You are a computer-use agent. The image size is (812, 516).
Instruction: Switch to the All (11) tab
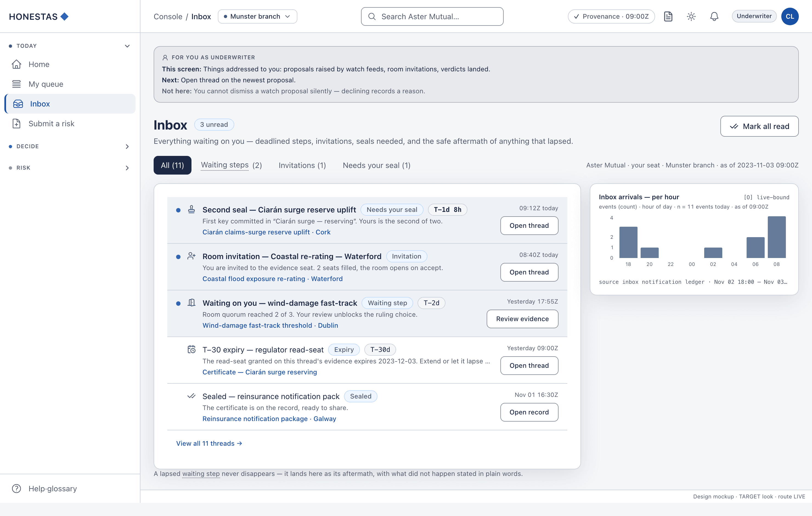click(172, 165)
